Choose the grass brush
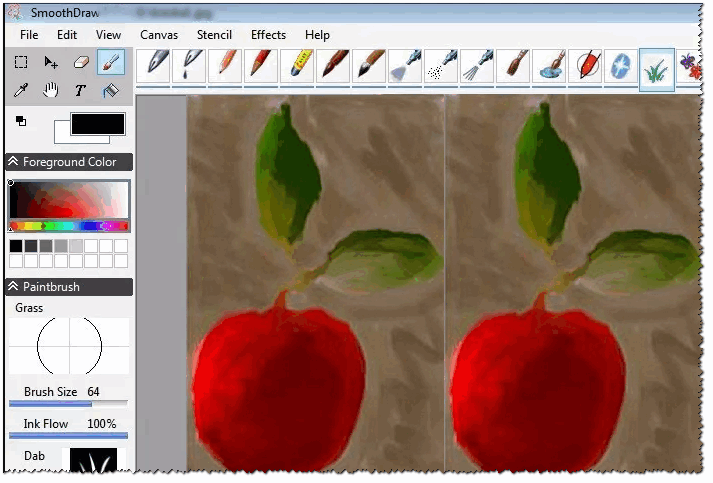This screenshot has width=713, height=483. click(657, 69)
